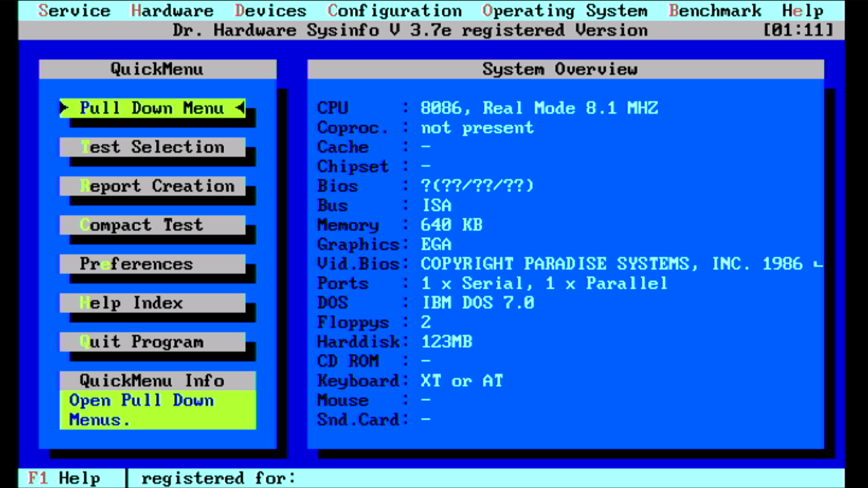Click the 'Cache' label
The image size is (868, 488).
tap(343, 147)
